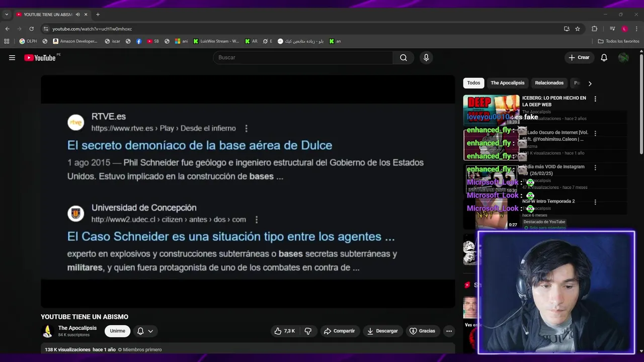Open the AR bookmark
The image size is (644, 362).
pos(251,41)
